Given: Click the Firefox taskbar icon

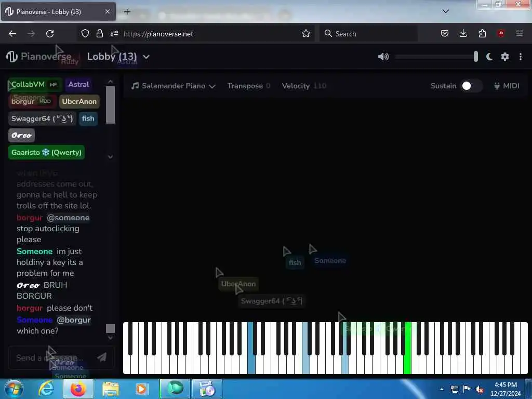Looking at the screenshot, I should 78,389.
